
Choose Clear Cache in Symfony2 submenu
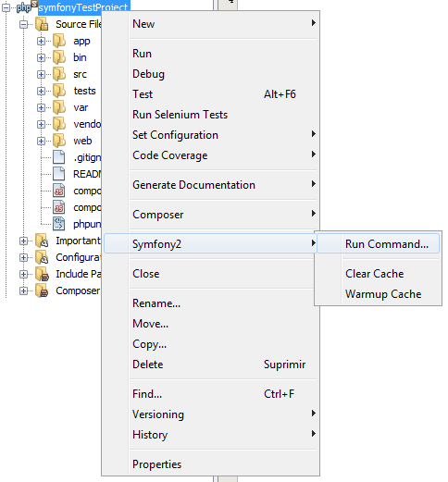[379, 274]
